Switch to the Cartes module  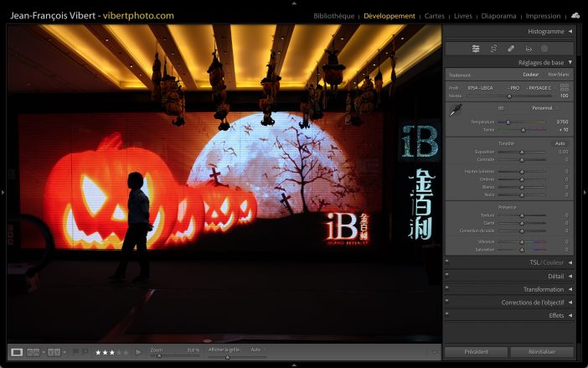point(435,16)
